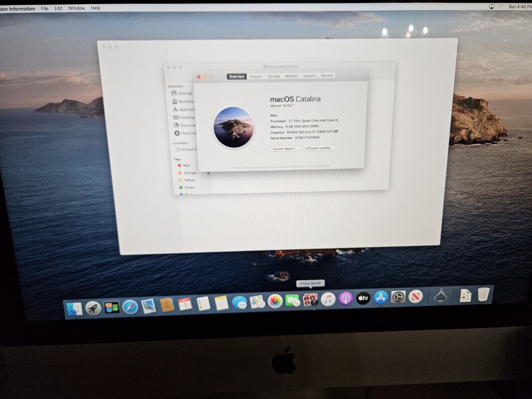Choose the Green tag in Finder
This screenshot has width=532, height=399.
click(x=188, y=188)
